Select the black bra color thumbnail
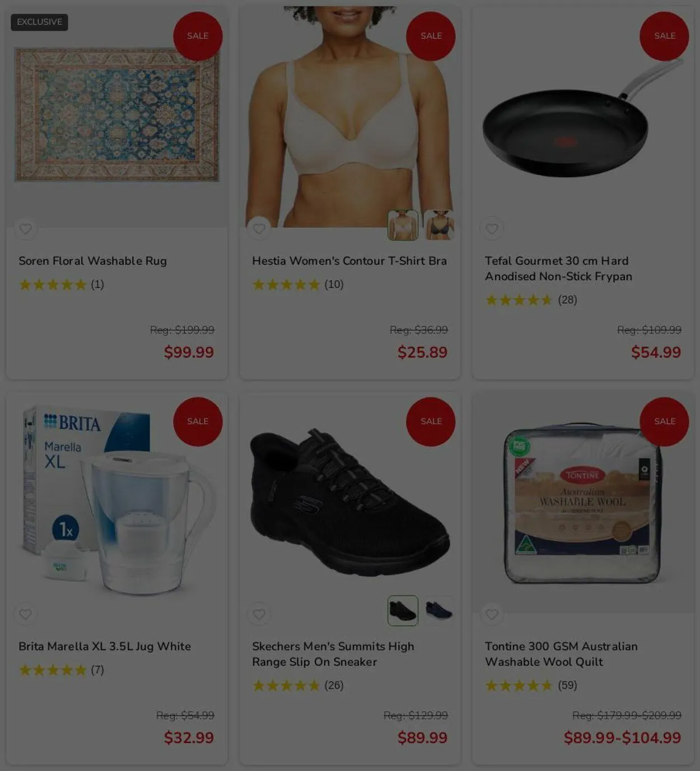Image resolution: width=700 pixels, height=771 pixels. tap(438, 225)
